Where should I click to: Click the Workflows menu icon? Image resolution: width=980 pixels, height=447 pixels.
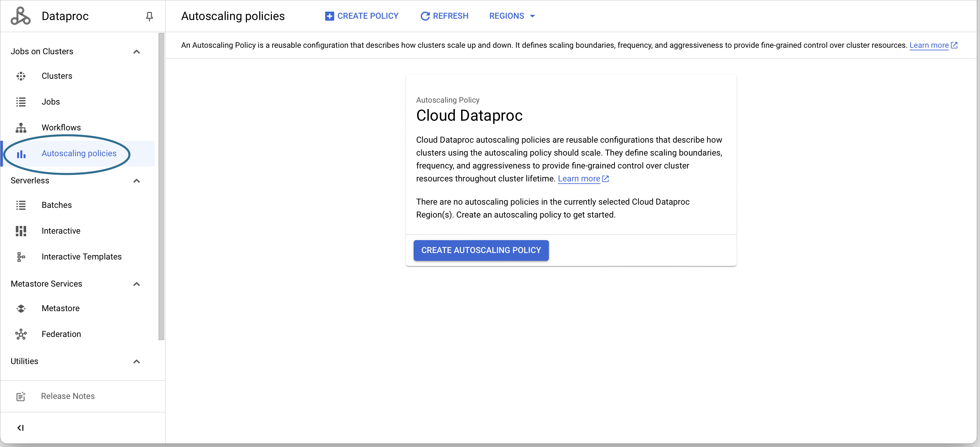21,127
